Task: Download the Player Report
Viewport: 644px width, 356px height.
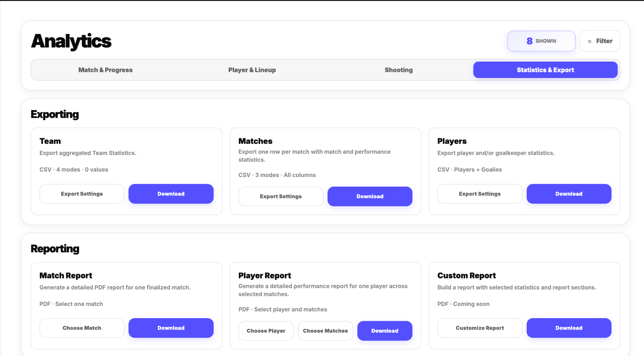Action: click(385, 331)
